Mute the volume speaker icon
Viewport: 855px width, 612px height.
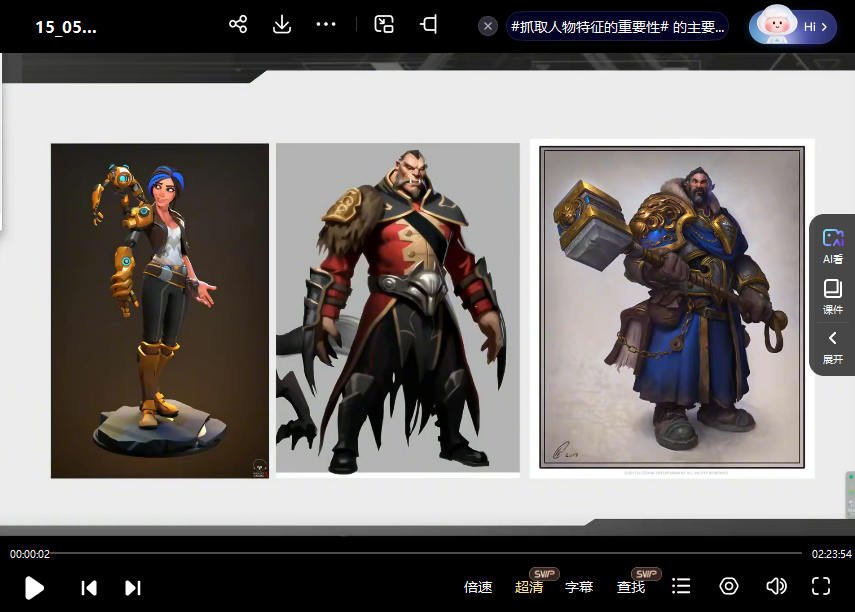pyautogui.click(x=776, y=586)
